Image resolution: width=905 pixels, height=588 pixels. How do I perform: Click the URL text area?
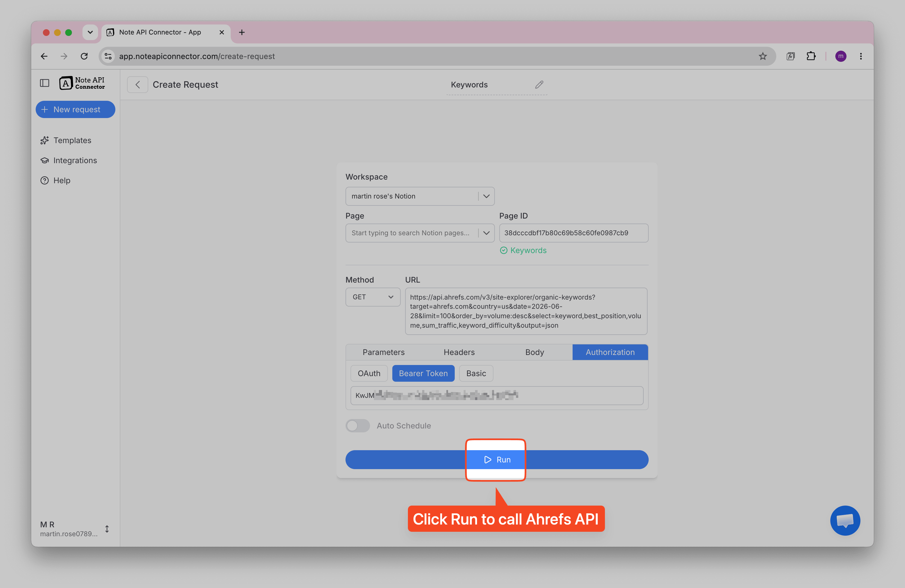526,311
